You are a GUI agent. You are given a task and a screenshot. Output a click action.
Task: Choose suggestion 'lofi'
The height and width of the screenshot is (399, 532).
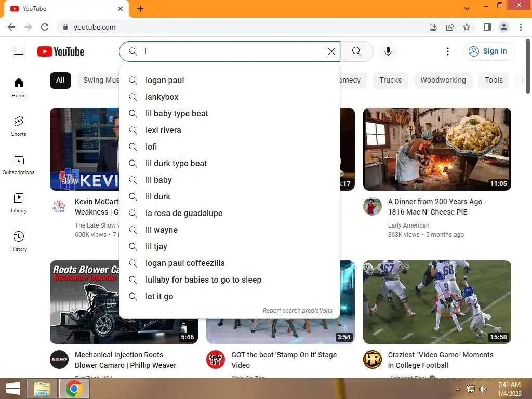click(230, 147)
